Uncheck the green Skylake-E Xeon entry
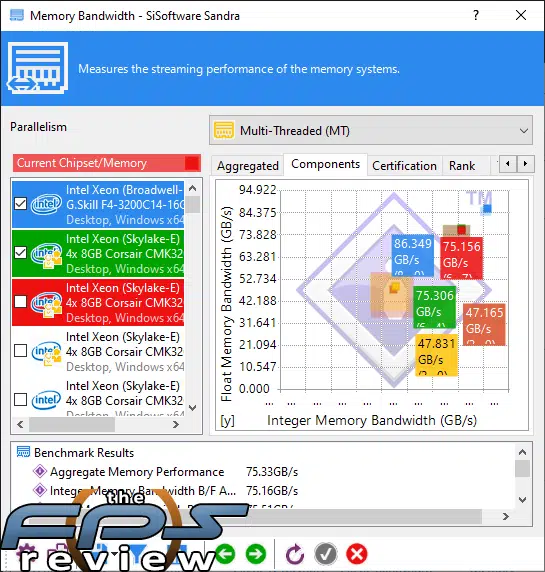The image size is (545, 572). [20, 252]
